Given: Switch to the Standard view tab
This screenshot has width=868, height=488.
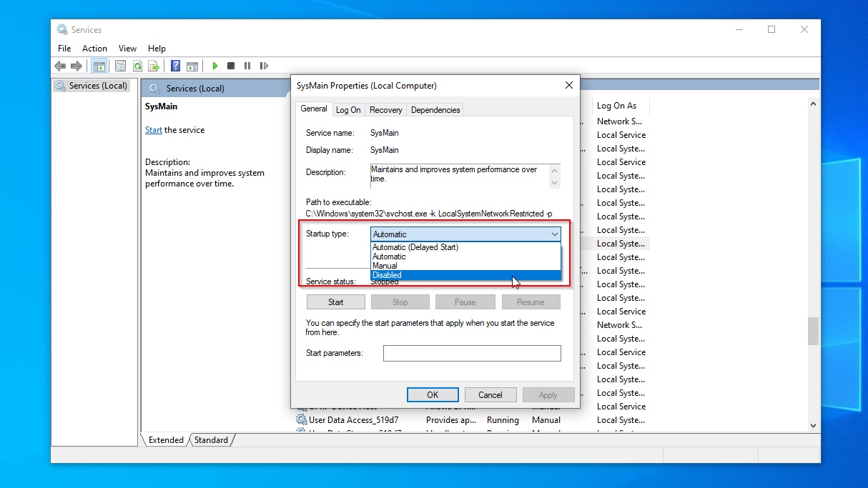Looking at the screenshot, I should tap(211, 440).
